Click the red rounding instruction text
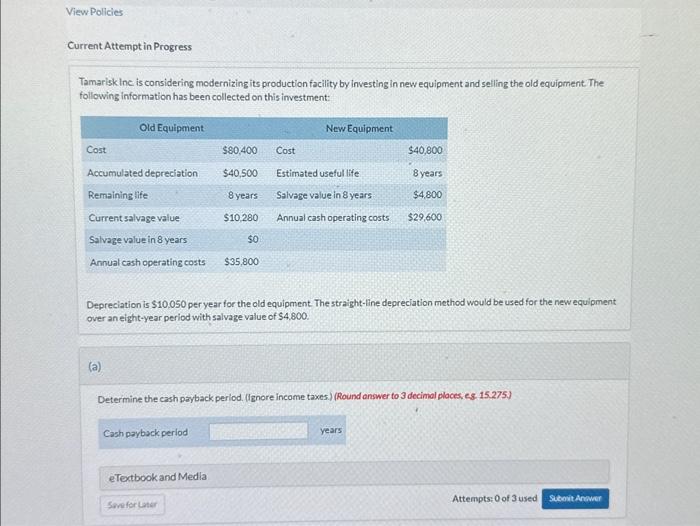The width and height of the screenshot is (700, 526). coord(423,396)
